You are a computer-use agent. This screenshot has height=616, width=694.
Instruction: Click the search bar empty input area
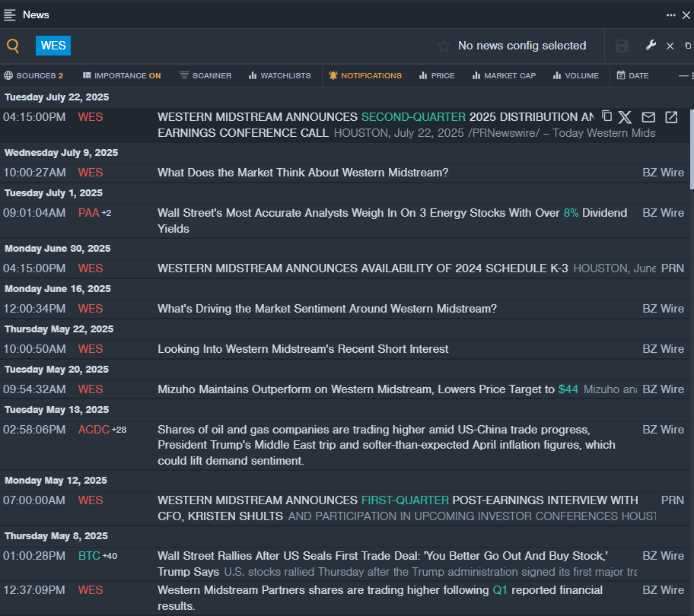point(253,46)
